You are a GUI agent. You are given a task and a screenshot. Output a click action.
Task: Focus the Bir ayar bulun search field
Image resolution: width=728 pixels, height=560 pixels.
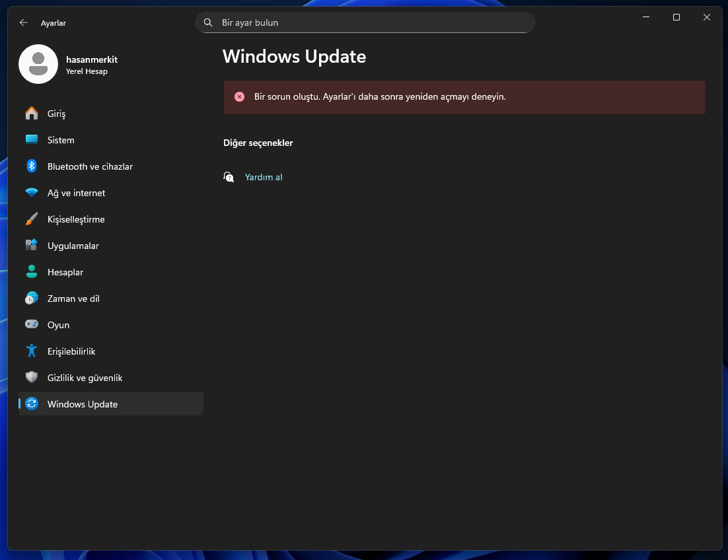click(365, 22)
